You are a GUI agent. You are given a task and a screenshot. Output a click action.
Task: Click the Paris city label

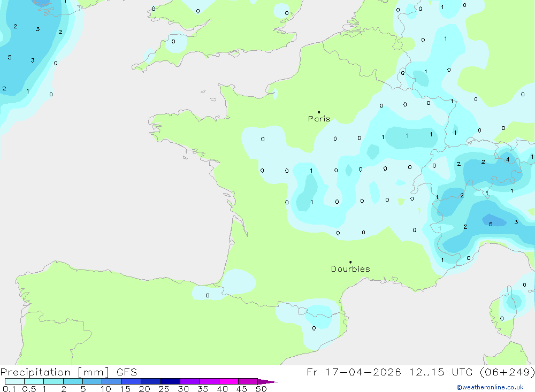click(319, 119)
